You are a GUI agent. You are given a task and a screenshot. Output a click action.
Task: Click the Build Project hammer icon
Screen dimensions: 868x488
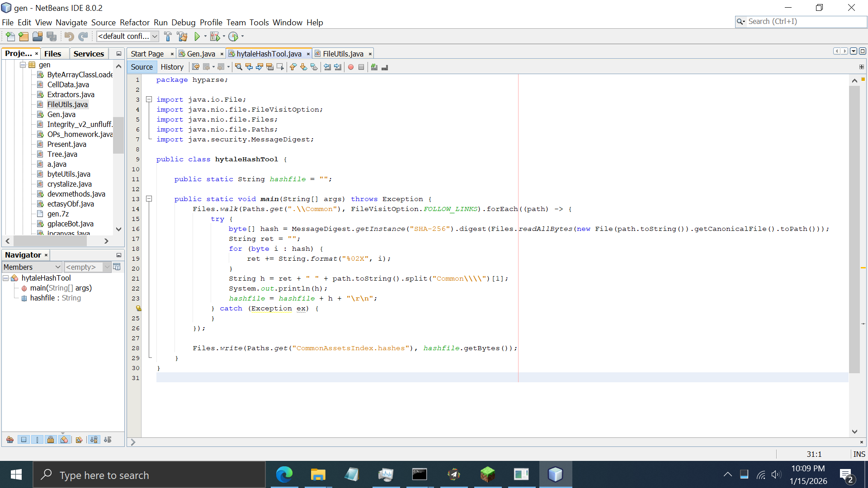(168, 37)
